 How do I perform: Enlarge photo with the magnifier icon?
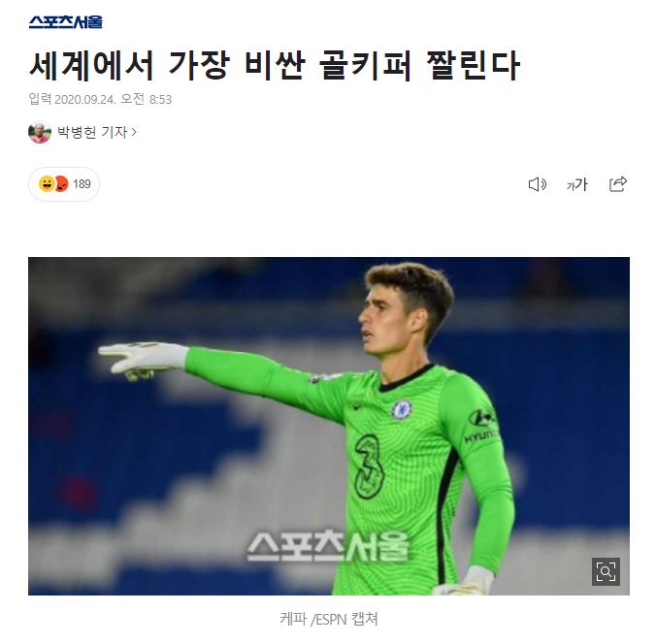606,571
